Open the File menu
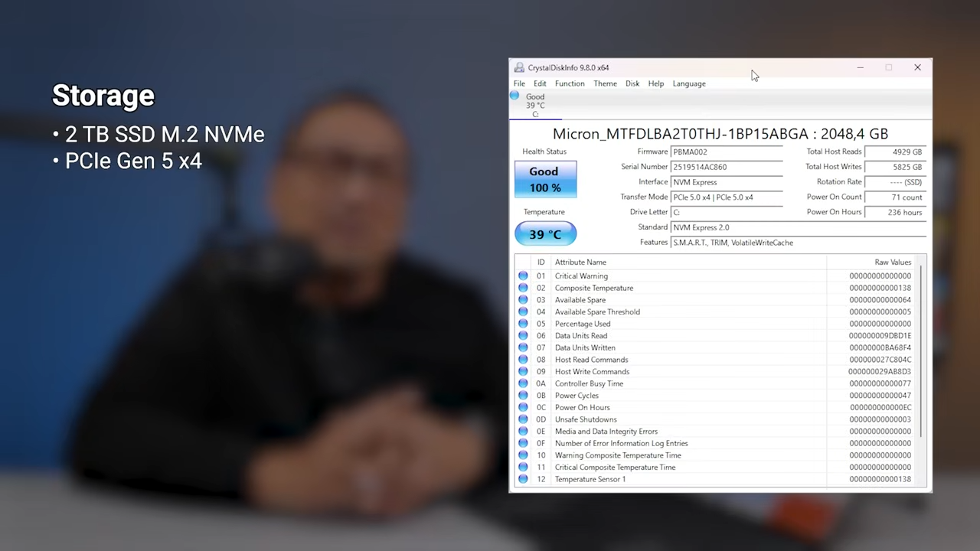This screenshot has height=551, width=980. tap(519, 83)
